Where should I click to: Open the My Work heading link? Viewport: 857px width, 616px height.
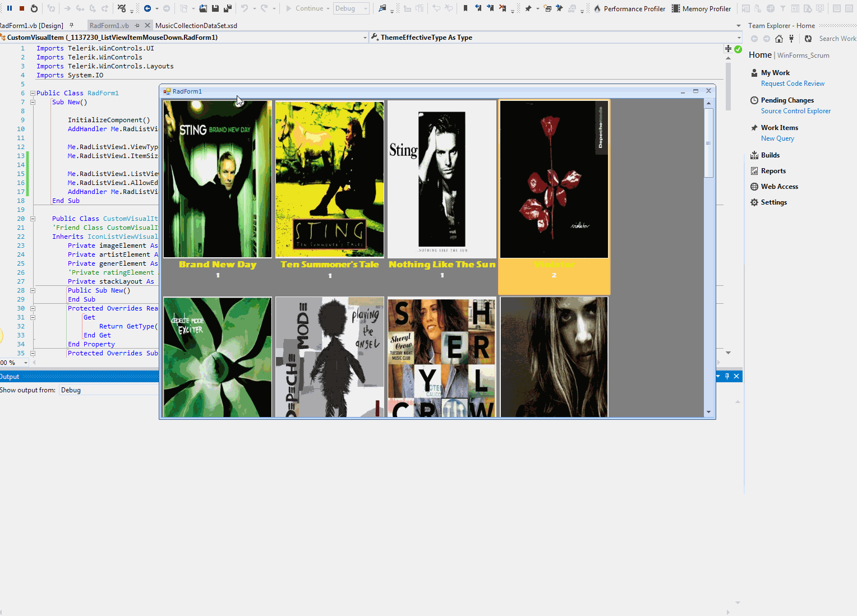point(775,73)
